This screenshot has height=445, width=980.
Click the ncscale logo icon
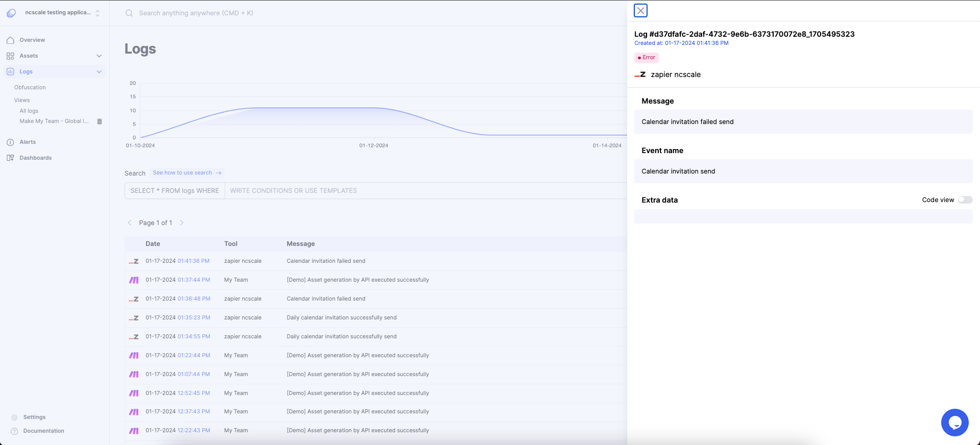click(11, 13)
